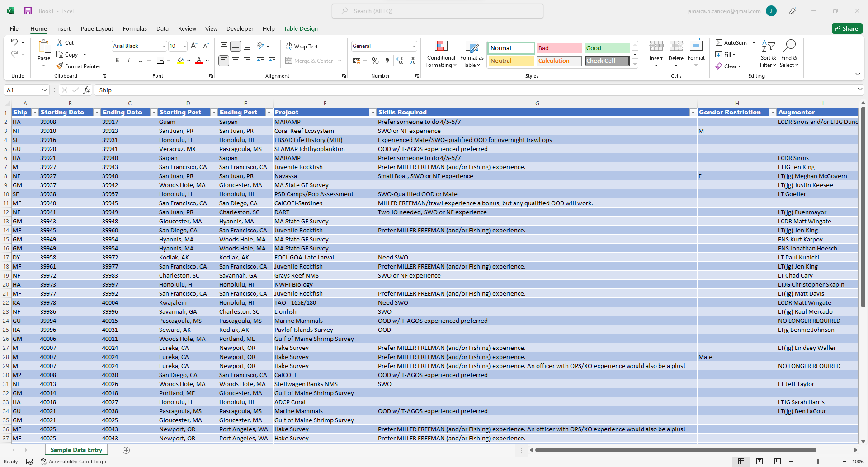This screenshot has height=467, width=868.
Task: Click the green Share button
Action: point(847,28)
